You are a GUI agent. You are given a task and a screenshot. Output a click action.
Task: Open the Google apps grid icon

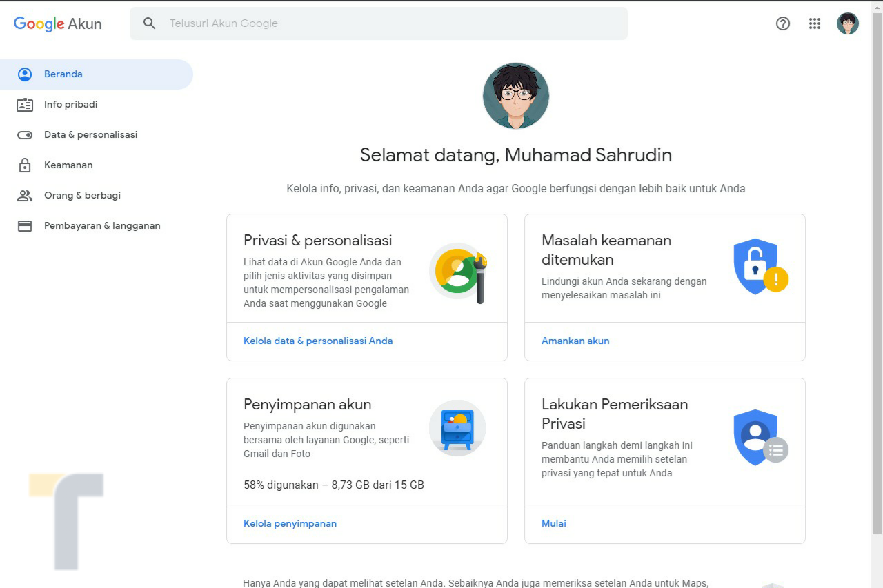tap(815, 23)
